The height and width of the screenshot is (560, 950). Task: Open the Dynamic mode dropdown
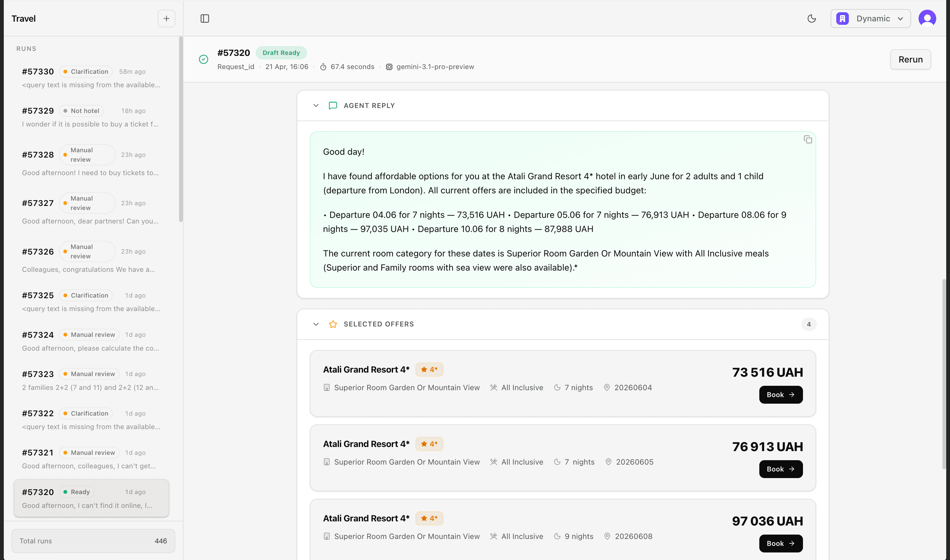(x=871, y=18)
